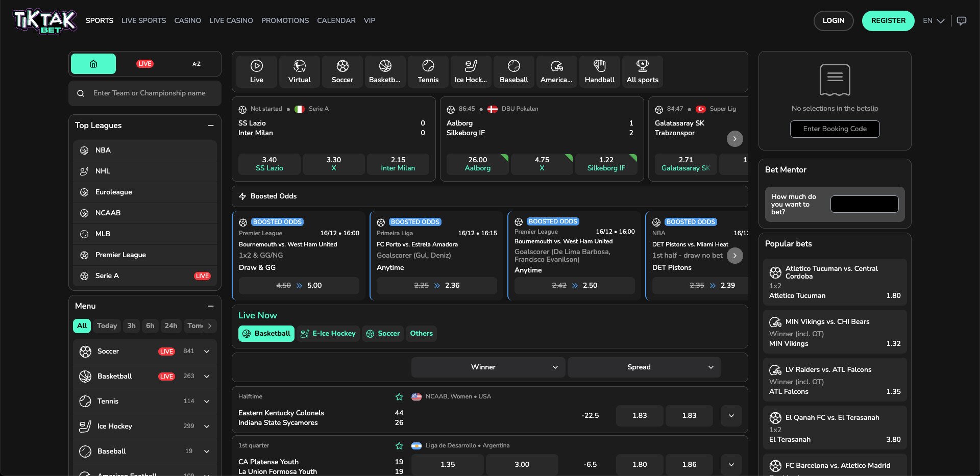
Task: Click the REGISTER button
Action: [x=888, y=20]
